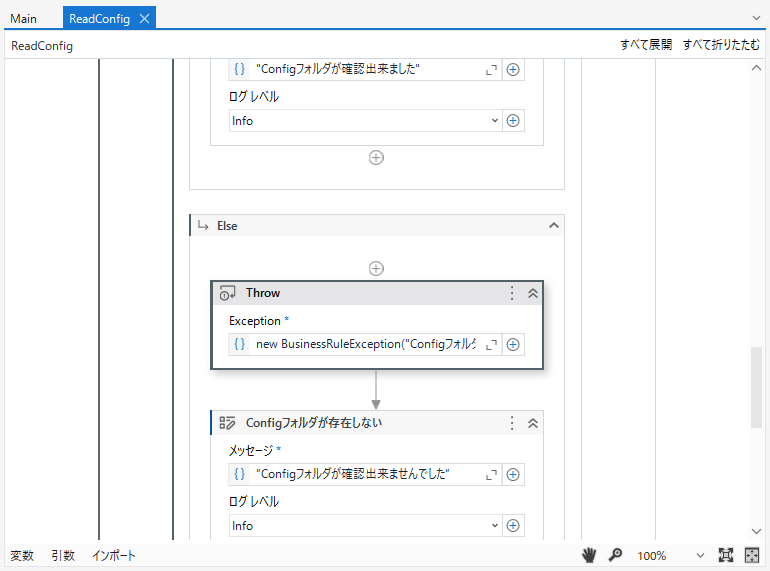
Task: Toggle the overview minimap icon
Action: (x=752, y=555)
